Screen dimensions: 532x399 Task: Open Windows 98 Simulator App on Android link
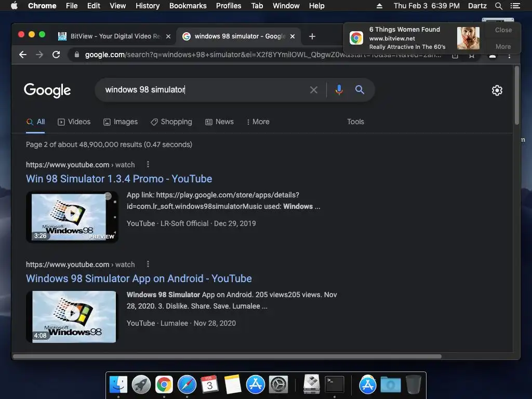[x=139, y=278]
